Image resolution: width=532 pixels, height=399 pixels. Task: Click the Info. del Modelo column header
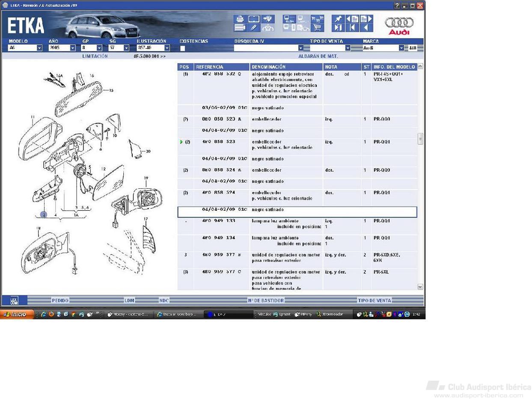[394, 67]
